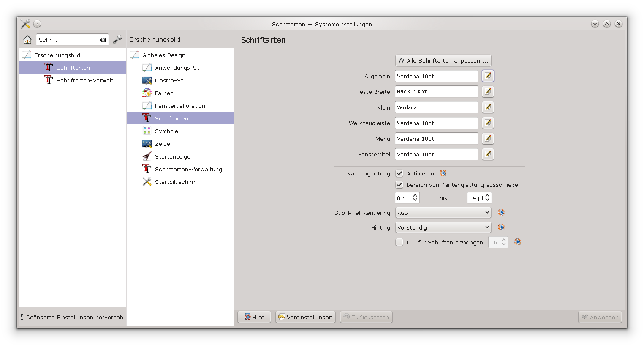Open font chooser for Feste Breite

click(x=488, y=92)
